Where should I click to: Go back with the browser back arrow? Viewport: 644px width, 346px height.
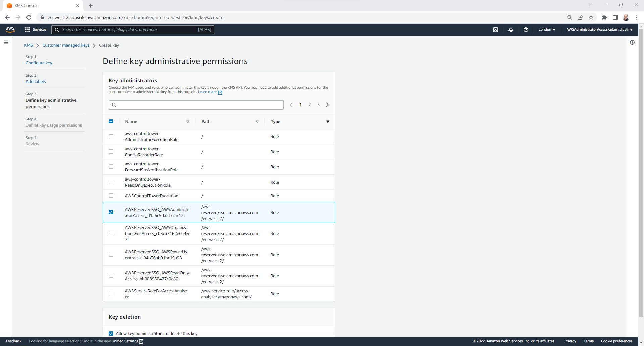(7, 17)
